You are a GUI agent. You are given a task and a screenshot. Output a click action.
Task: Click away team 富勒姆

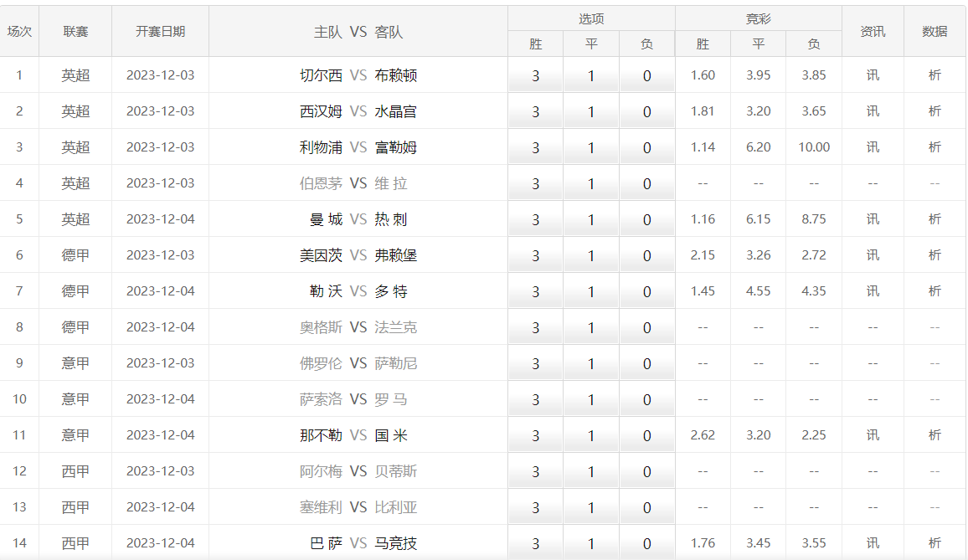tap(396, 147)
